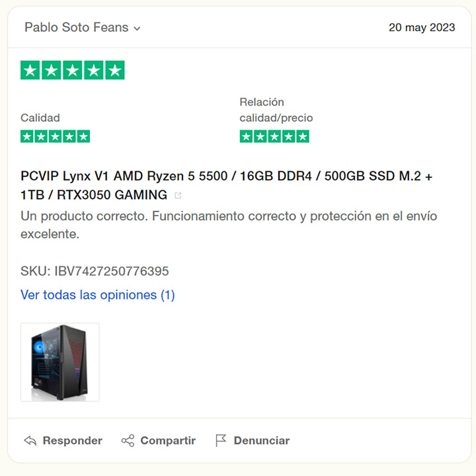Open the PC tower product thumbnail

[x=59, y=362]
